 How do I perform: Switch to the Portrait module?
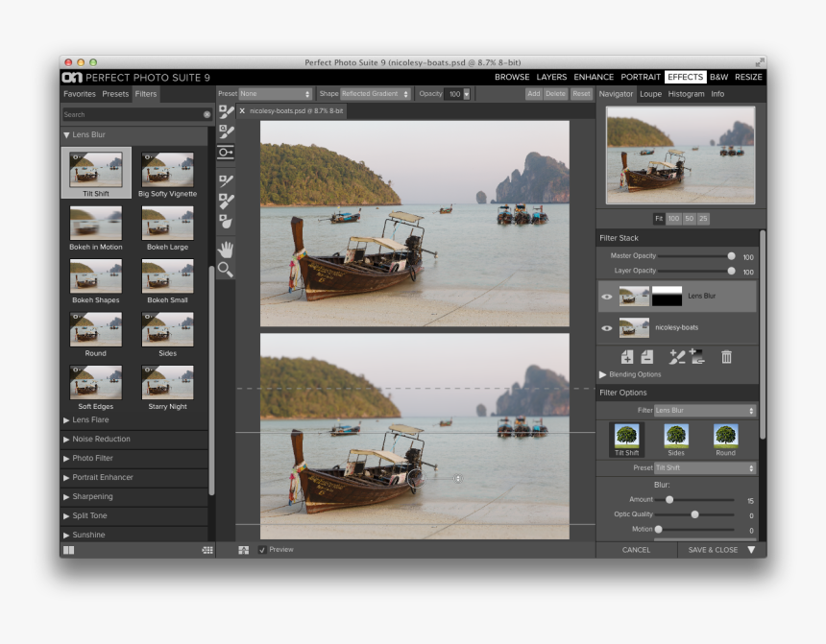641,77
